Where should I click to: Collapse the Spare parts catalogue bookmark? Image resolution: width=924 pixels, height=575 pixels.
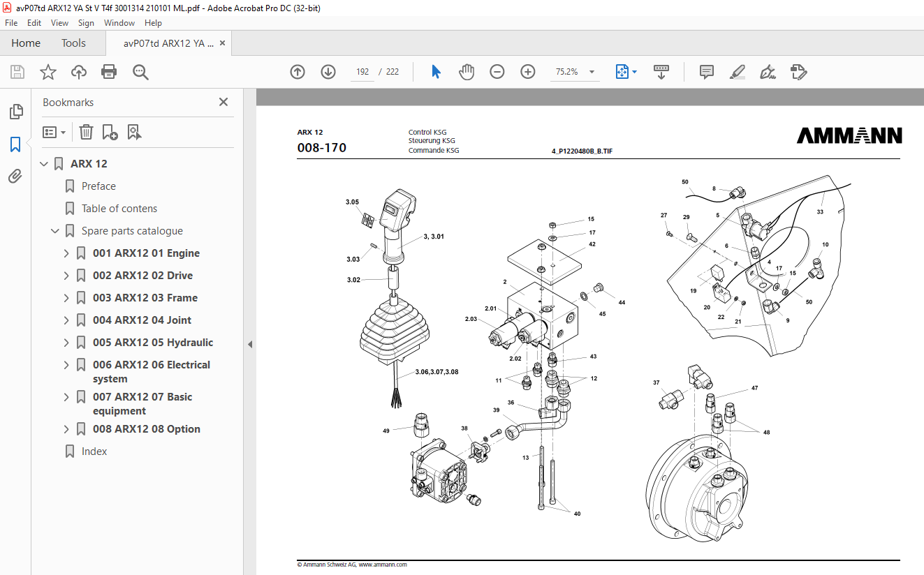[x=55, y=231]
